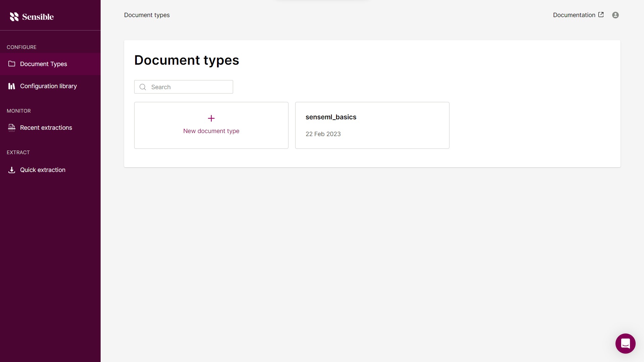The width and height of the screenshot is (644, 362).
Task: Navigate to Document Types in the sidebar
Action: 43,64
